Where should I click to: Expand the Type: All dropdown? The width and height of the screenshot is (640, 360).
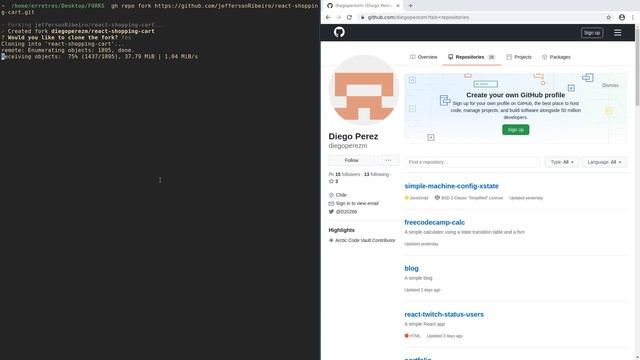562,162
